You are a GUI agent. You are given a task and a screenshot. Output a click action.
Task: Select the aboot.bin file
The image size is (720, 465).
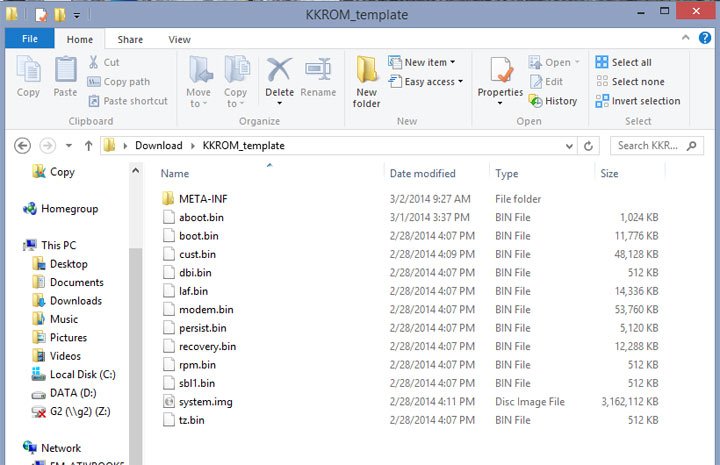coord(201,218)
